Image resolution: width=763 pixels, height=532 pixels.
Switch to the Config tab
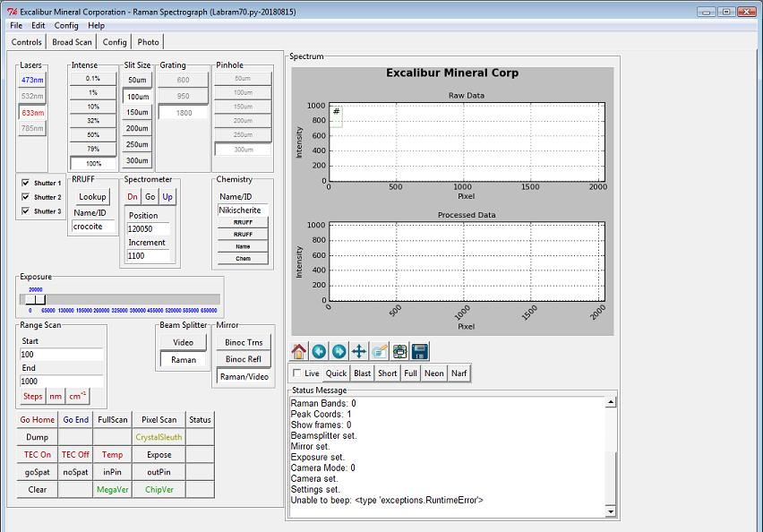115,42
